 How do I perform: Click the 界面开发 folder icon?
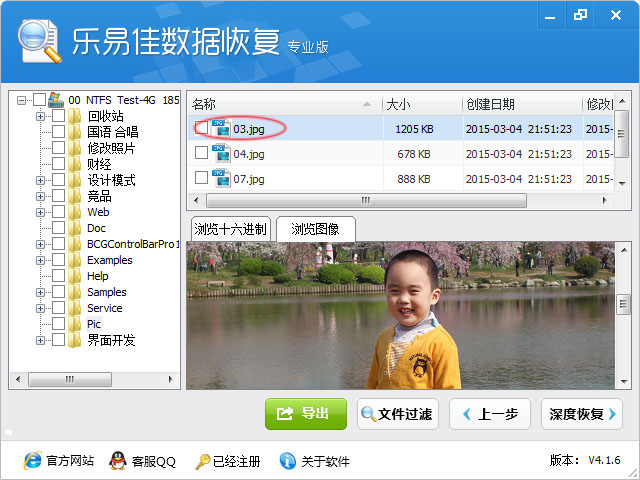pos(74,340)
